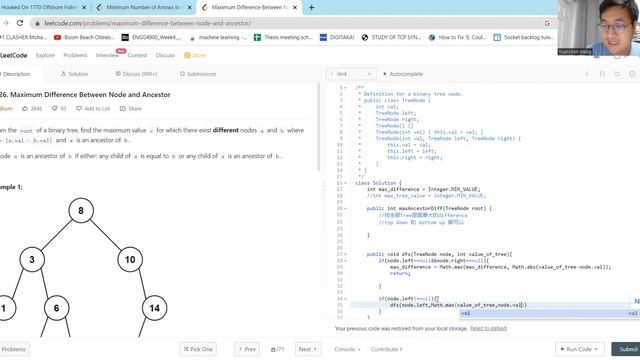The image size is (640, 360).
Task: Collapse the comment block fold at line 1
Action: pos(345,88)
